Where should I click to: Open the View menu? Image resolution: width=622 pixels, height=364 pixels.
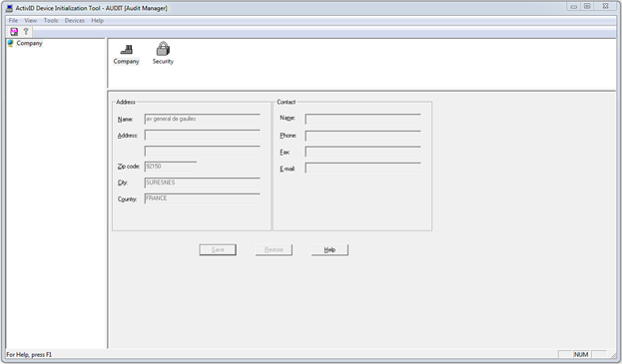31,21
